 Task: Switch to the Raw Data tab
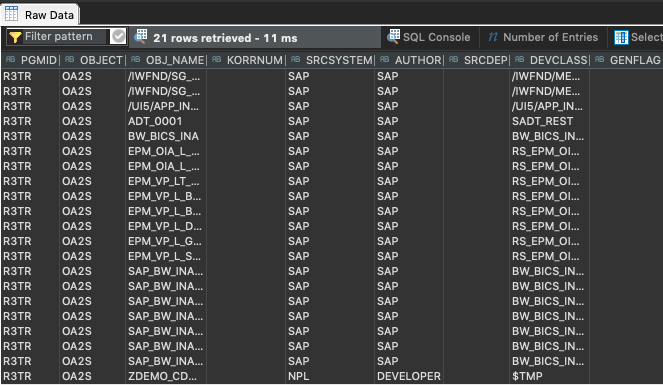coord(40,15)
